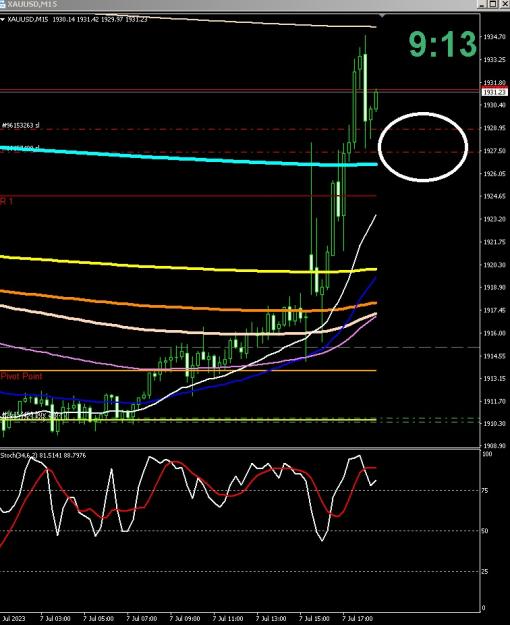Screen dimensions: 510x625
Task: Click the 7 Jul 15:00 time axis label
Action: pyautogui.click(x=314, y=619)
